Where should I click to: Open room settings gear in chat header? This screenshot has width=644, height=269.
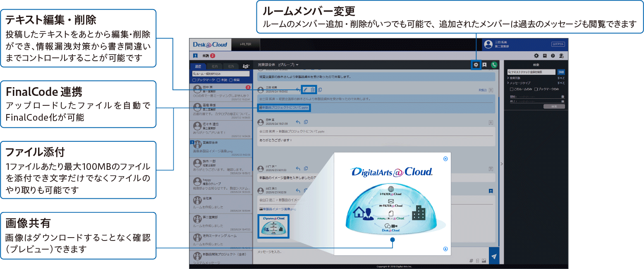coord(476,65)
